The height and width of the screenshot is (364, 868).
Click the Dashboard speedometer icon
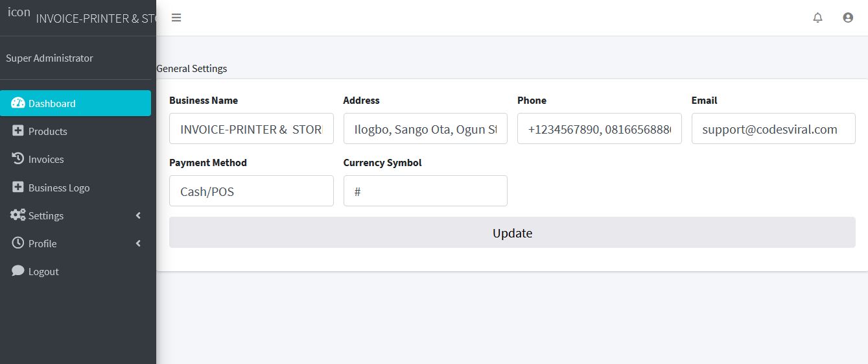pyautogui.click(x=18, y=103)
